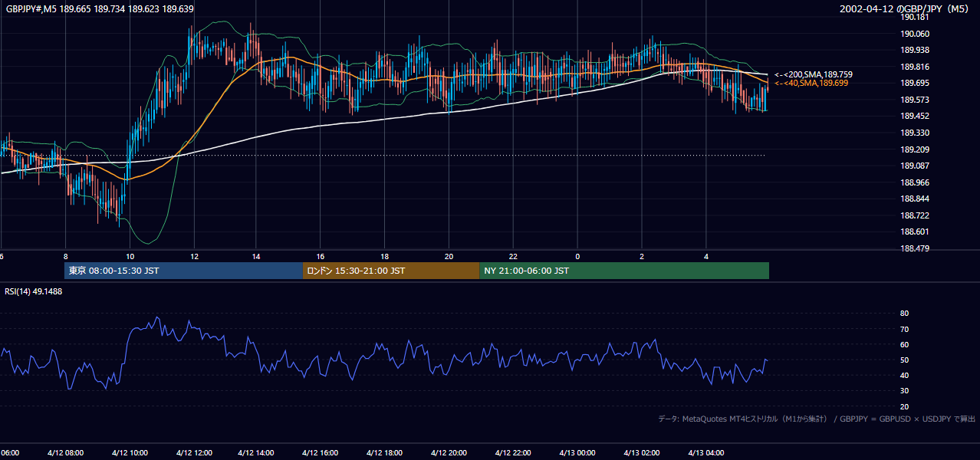Select the NY 21:00-06:00 JST session bar
980x460 pixels.
click(x=624, y=271)
